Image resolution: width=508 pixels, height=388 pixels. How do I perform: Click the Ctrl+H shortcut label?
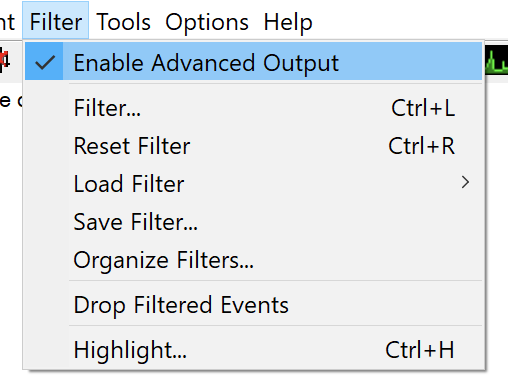[420, 350]
